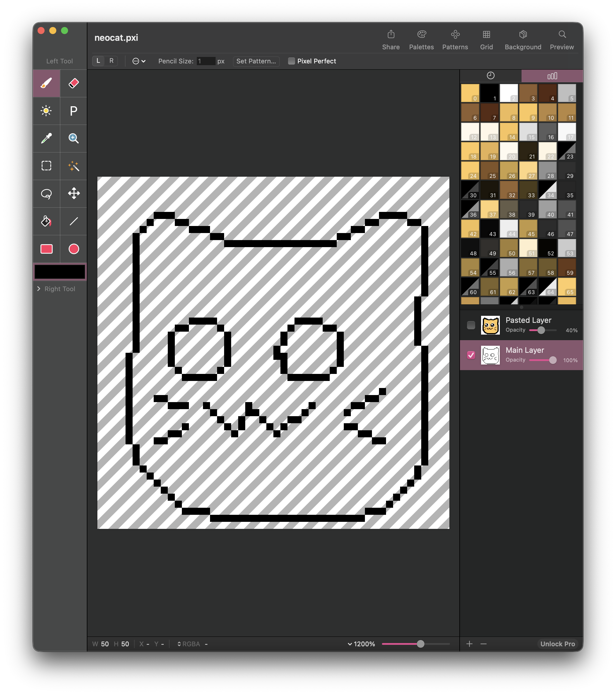
Task: Click the Set Pattern... button
Action: coord(256,61)
